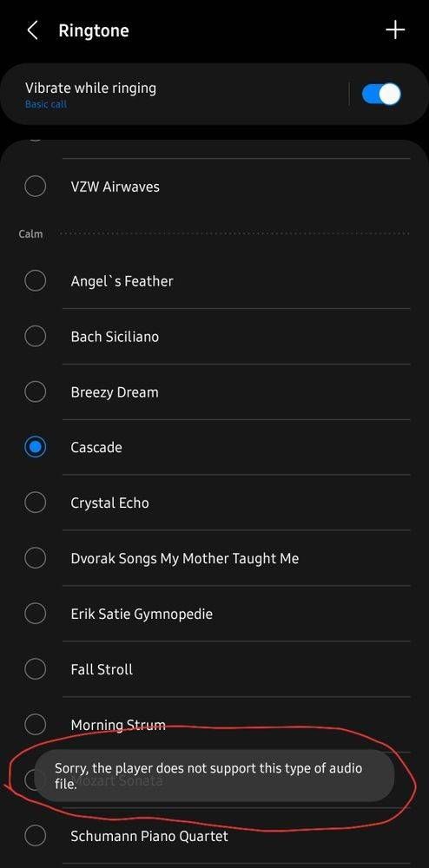This screenshot has width=429, height=868.
Task: Tap the plus icon to add ringtone
Action: pos(395,30)
